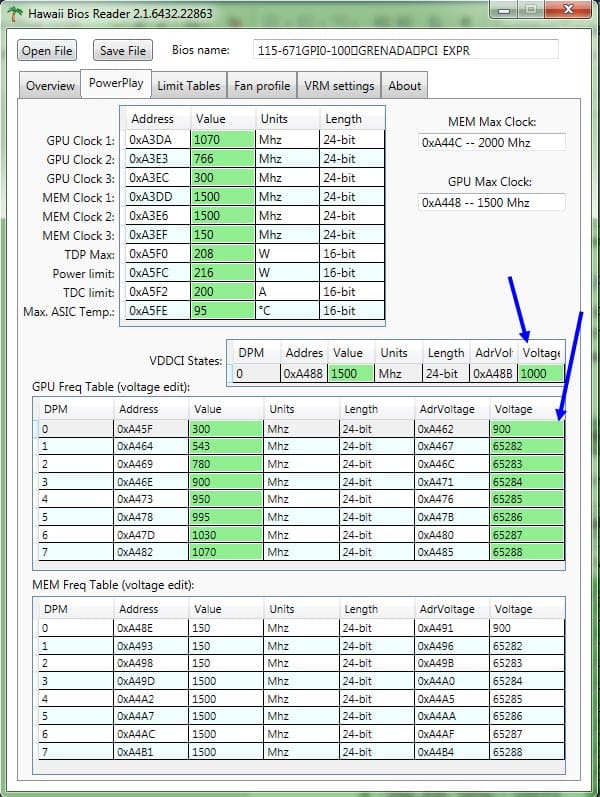
Task: Select the GPU Max Clock field
Action: (x=492, y=202)
